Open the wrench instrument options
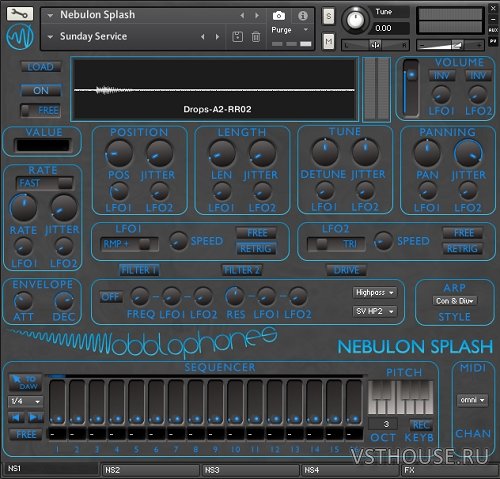This screenshot has width=500, height=479. click(20, 14)
